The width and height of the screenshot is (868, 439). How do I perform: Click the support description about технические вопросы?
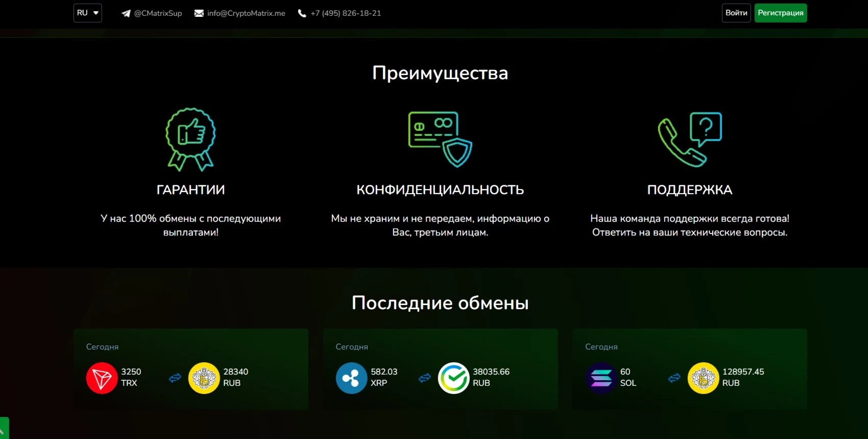[x=690, y=225]
